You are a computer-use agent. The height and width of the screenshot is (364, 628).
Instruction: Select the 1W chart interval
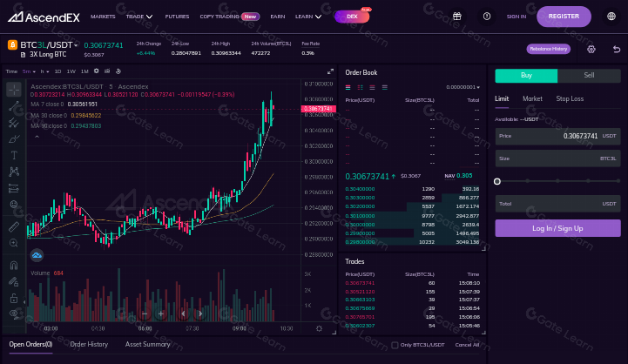tap(71, 71)
